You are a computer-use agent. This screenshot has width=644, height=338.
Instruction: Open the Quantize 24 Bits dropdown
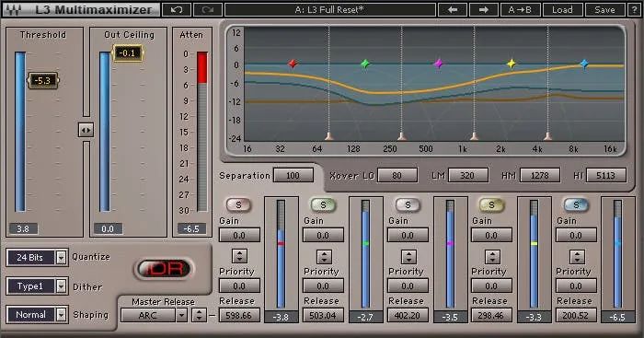coord(62,258)
